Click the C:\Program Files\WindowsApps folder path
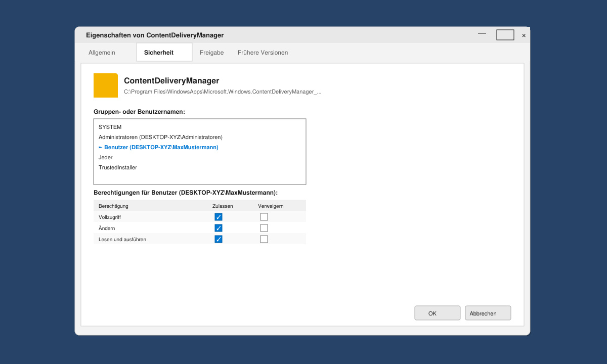The height and width of the screenshot is (364, 607). [x=223, y=92]
